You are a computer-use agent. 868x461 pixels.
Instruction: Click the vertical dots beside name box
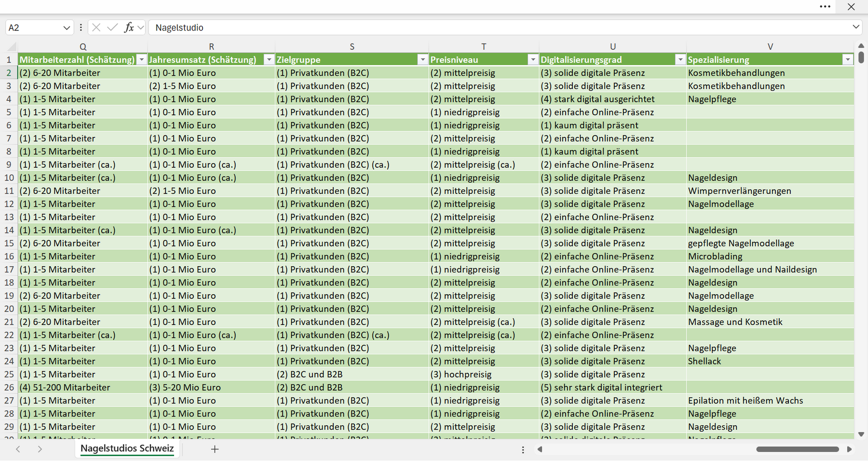tap(81, 27)
